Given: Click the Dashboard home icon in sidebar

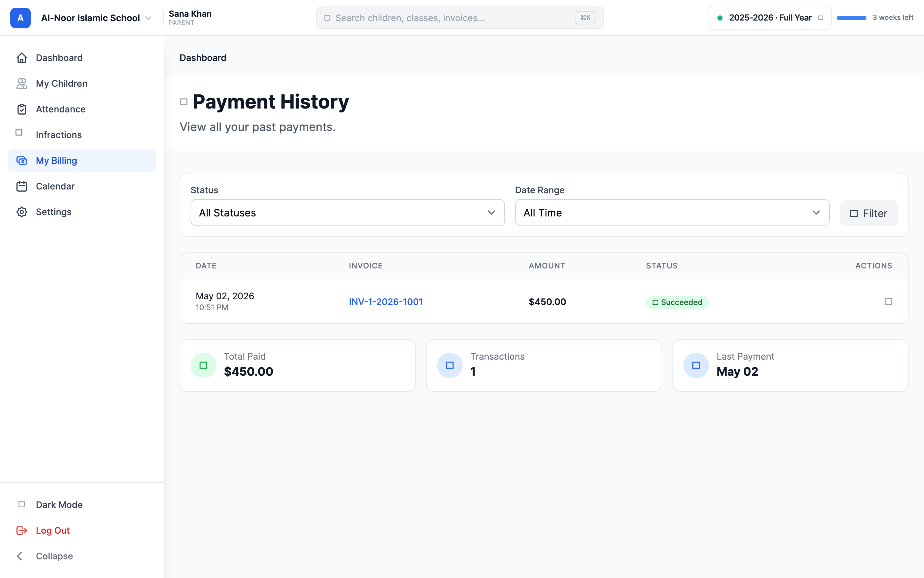Looking at the screenshot, I should point(22,58).
